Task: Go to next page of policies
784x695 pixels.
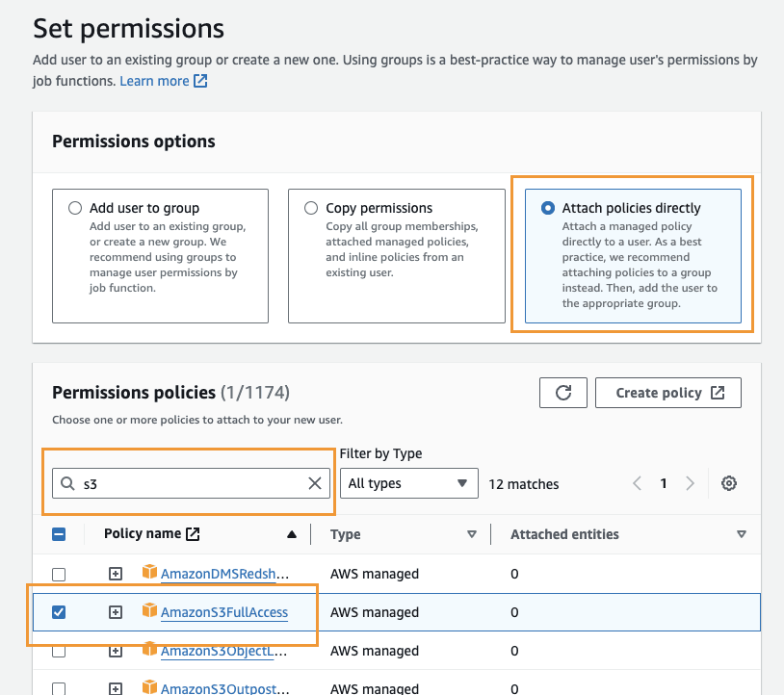Action: click(690, 483)
